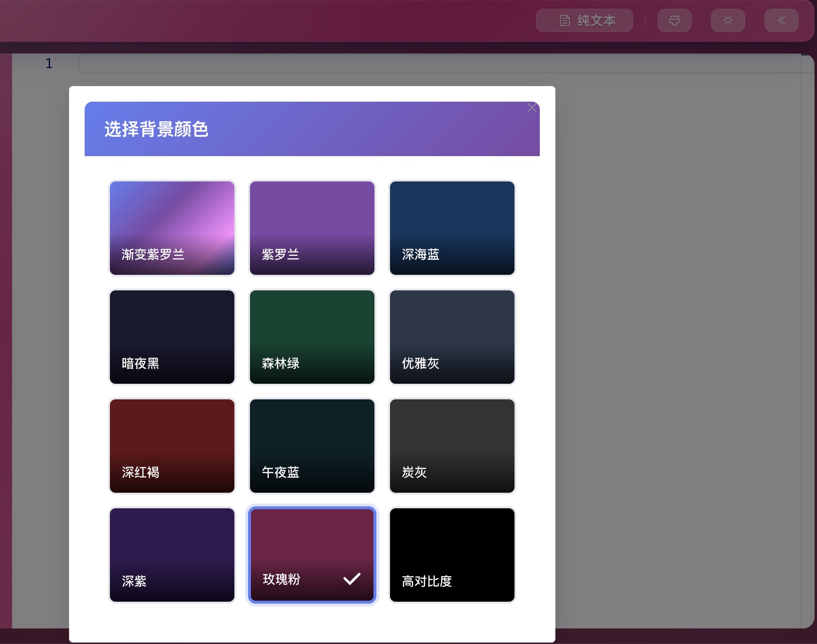Collapse panel with double chevron icon

pos(781,20)
